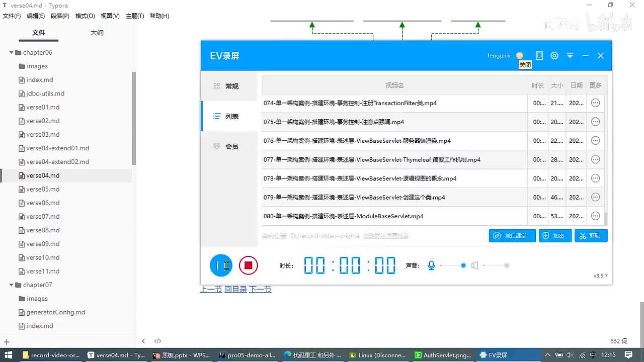Switch to the 常规 tab in EV录屏
The height and width of the screenshot is (362, 644).
point(229,86)
